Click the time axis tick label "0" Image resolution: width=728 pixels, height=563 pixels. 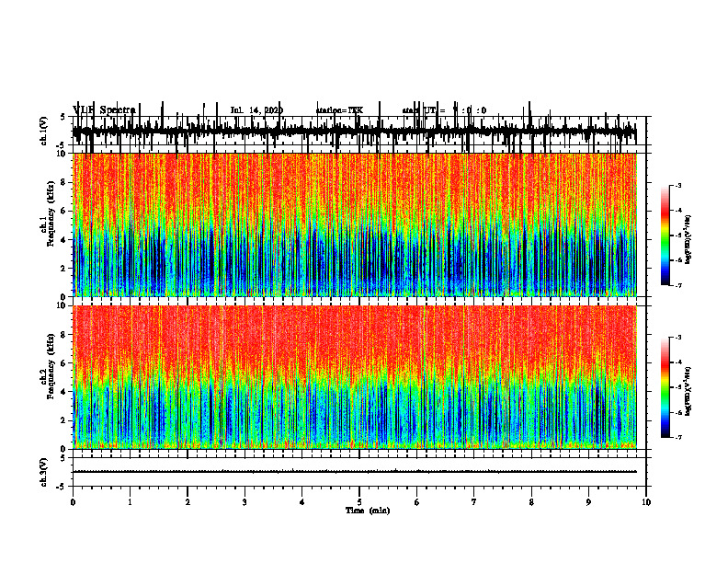tap(73, 502)
